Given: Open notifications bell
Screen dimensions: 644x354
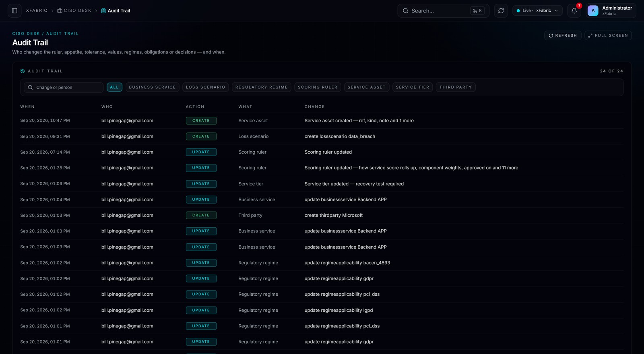Looking at the screenshot, I should (574, 11).
